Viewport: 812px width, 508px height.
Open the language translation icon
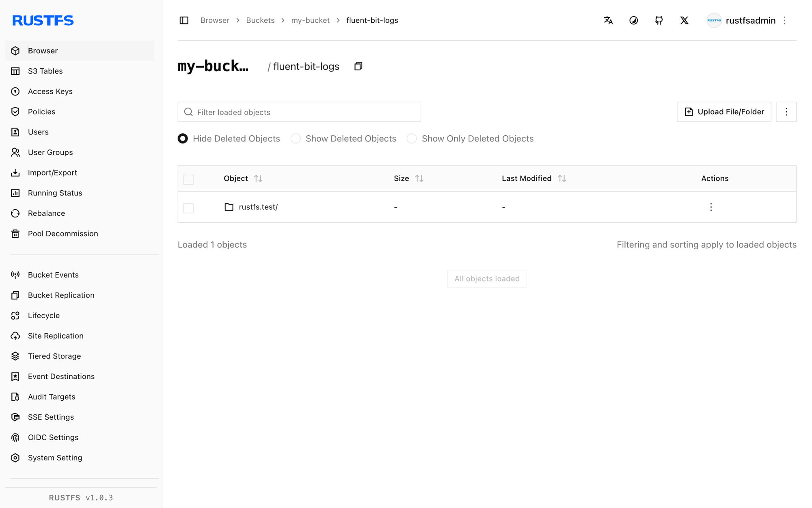click(608, 20)
